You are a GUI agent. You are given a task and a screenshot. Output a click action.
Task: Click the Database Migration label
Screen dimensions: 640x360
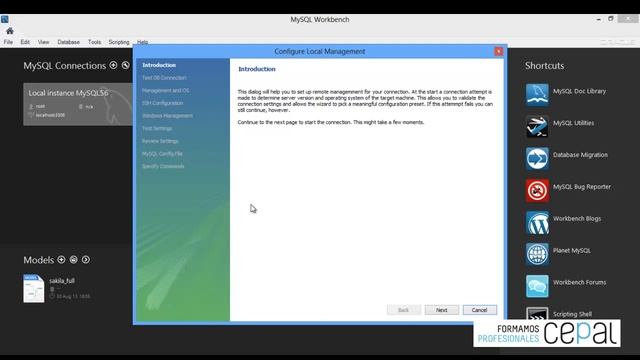[580, 155]
